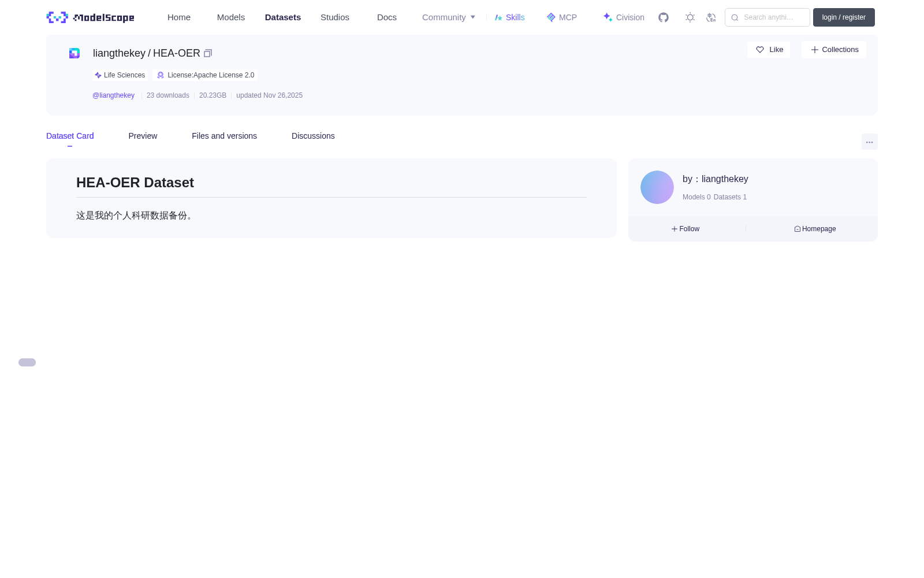Click the 'liangthekey' owner name in the title
The height and width of the screenshot is (578, 924).
[x=119, y=53]
